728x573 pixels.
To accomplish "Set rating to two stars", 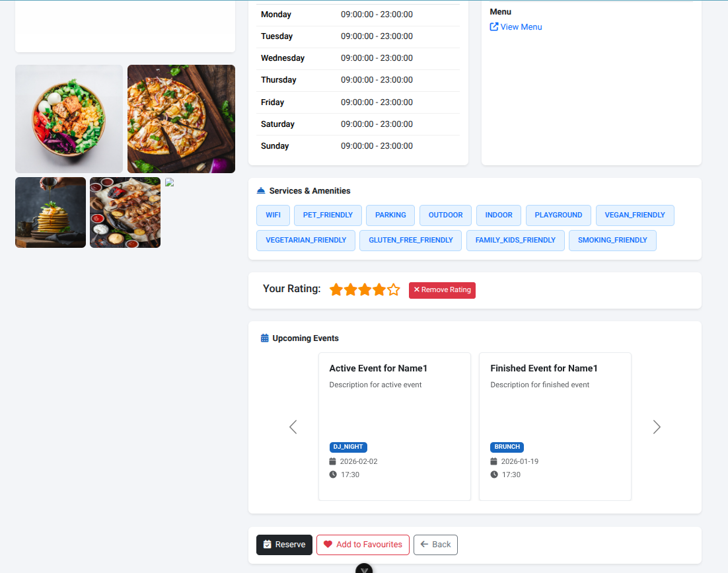I will pos(350,289).
